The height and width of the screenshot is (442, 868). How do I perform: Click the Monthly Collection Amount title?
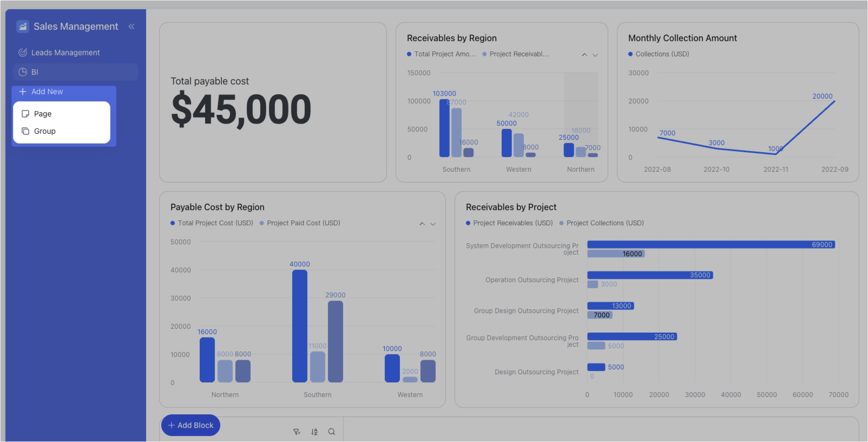pos(682,38)
